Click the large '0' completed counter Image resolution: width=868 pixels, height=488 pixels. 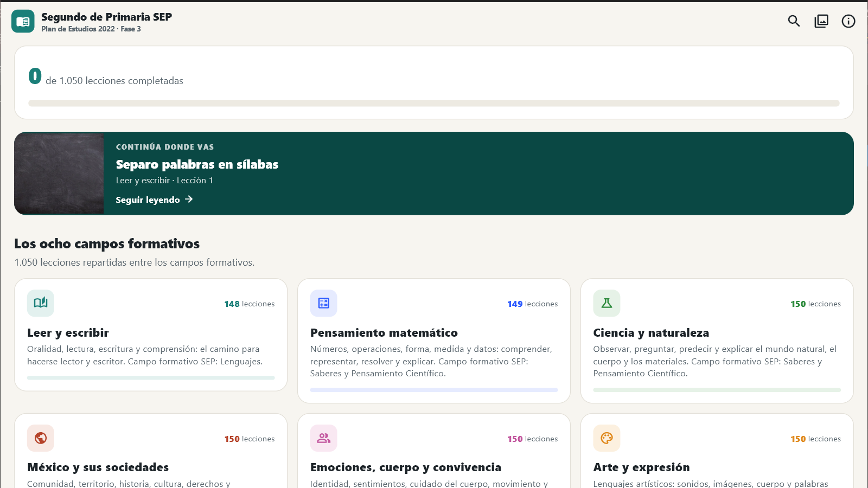click(35, 76)
